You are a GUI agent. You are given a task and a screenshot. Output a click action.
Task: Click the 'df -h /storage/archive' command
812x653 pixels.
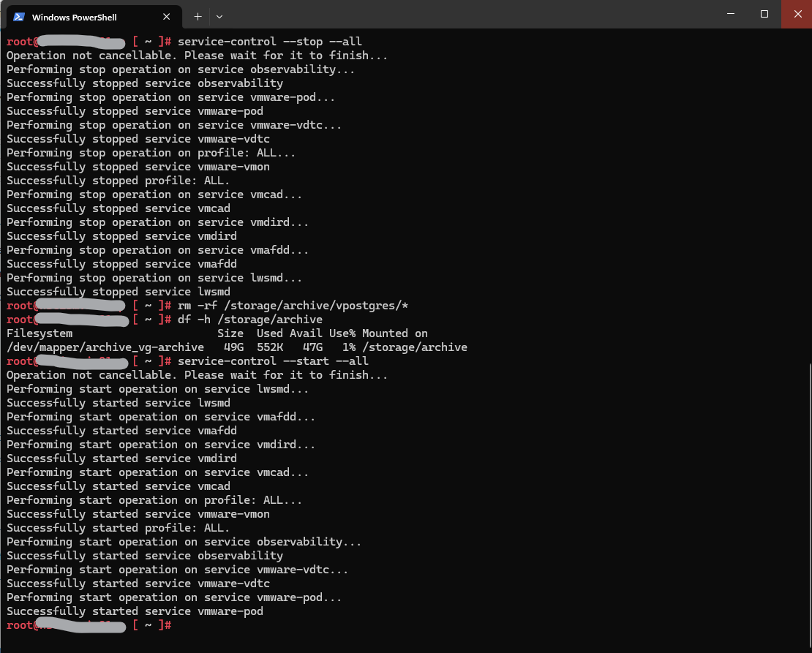click(249, 320)
